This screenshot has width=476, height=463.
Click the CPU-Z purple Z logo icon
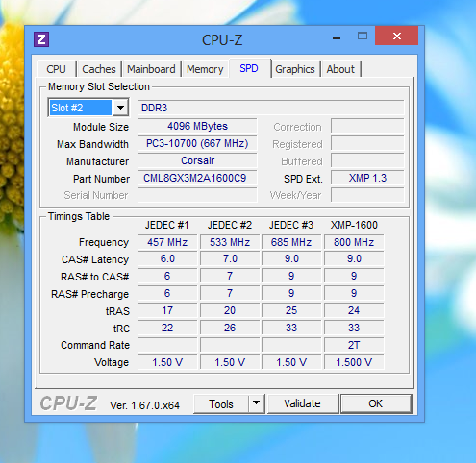[x=41, y=39]
